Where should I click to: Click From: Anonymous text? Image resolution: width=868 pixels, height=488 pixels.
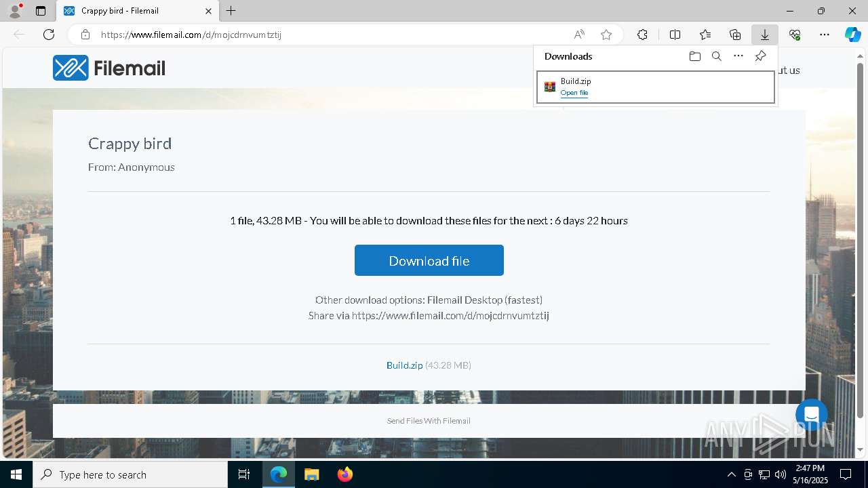click(132, 167)
